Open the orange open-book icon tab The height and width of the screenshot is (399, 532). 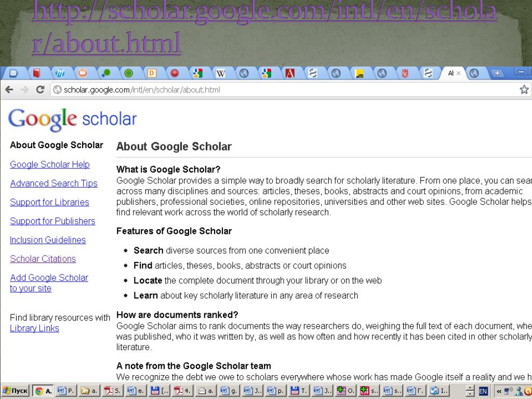click(x=83, y=73)
